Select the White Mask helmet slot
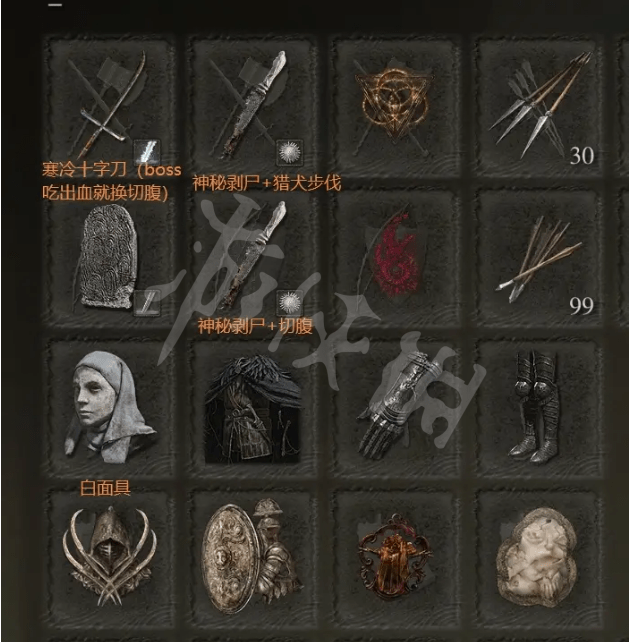The image size is (631, 642). pos(109,409)
